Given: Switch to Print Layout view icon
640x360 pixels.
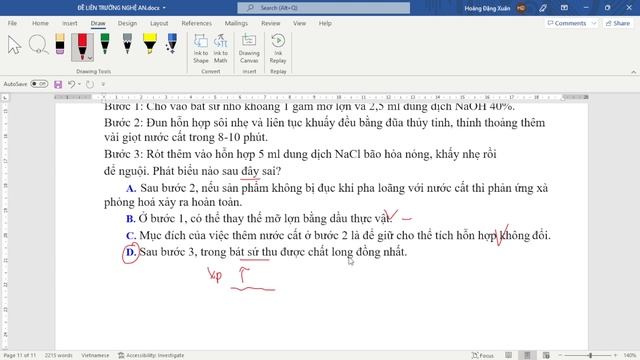Looking at the screenshot, I should [x=527, y=355].
